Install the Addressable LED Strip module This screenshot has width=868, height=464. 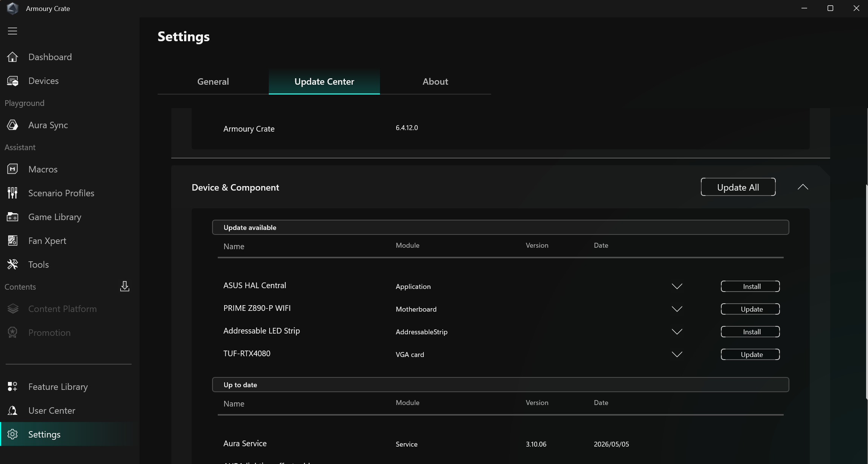point(750,332)
